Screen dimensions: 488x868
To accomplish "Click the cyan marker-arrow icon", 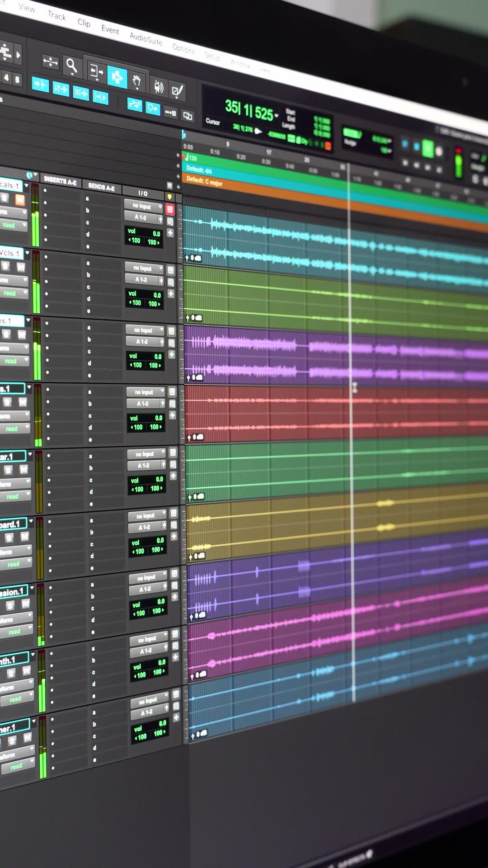I will [x=153, y=108].
